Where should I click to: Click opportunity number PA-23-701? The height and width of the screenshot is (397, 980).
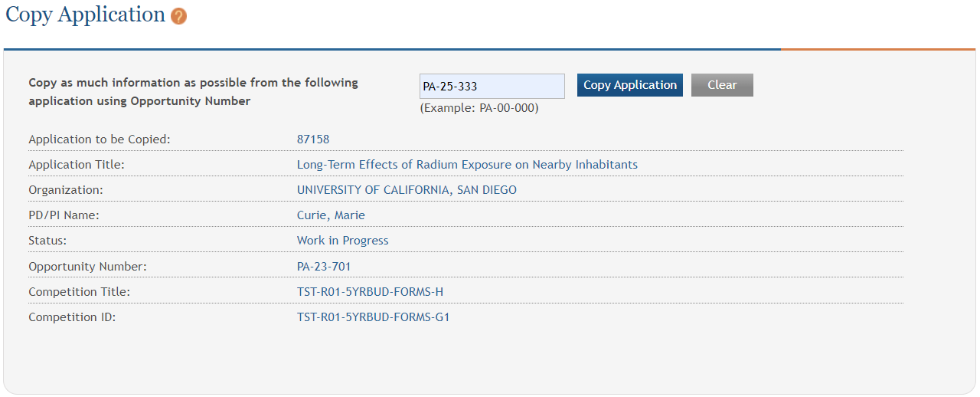point(324,267)
